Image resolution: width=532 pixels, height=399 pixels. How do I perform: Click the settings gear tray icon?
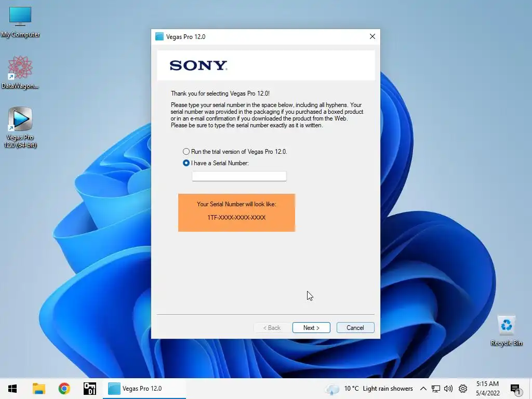463,389
